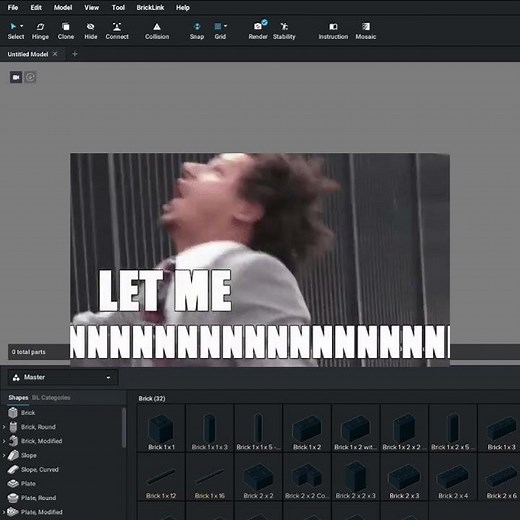Open the Select tool dropdown arrow

coord(22,26)
